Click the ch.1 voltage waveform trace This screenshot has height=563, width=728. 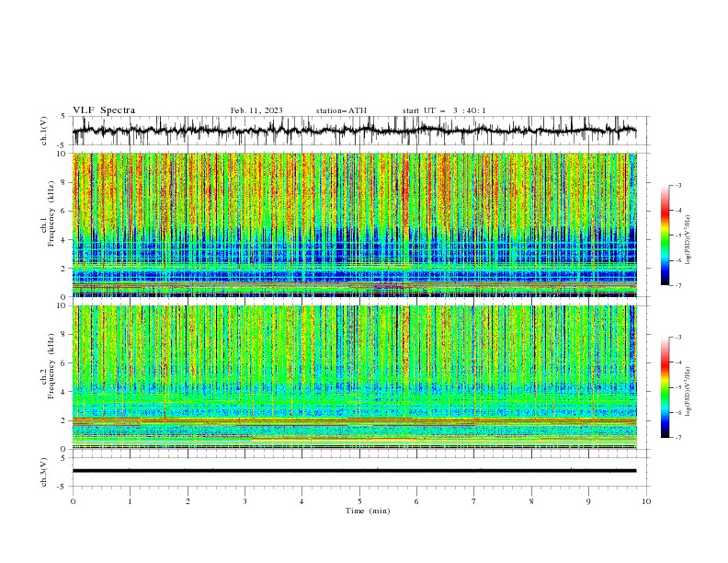point(354,131)
